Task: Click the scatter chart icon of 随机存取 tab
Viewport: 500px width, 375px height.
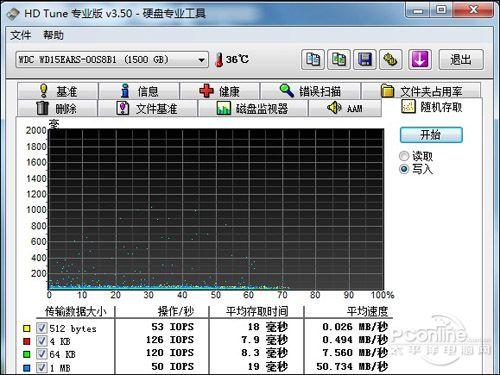Action: 408,107
